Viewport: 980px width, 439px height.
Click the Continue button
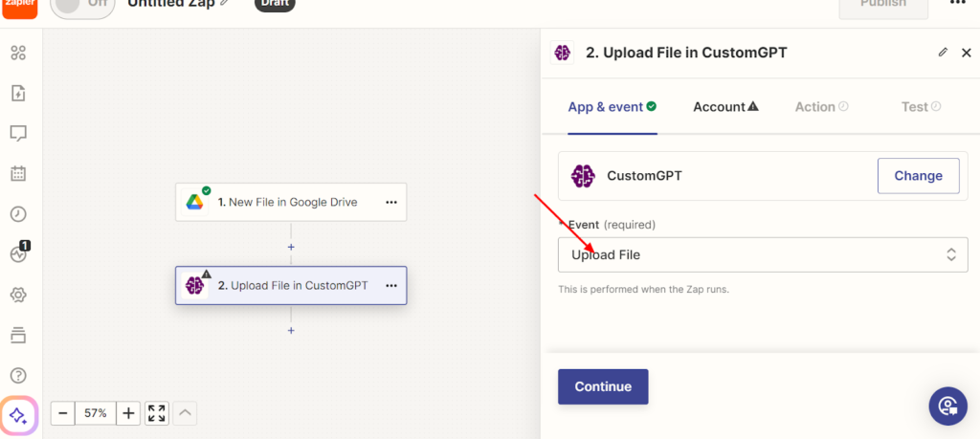(x=603, y=386)
